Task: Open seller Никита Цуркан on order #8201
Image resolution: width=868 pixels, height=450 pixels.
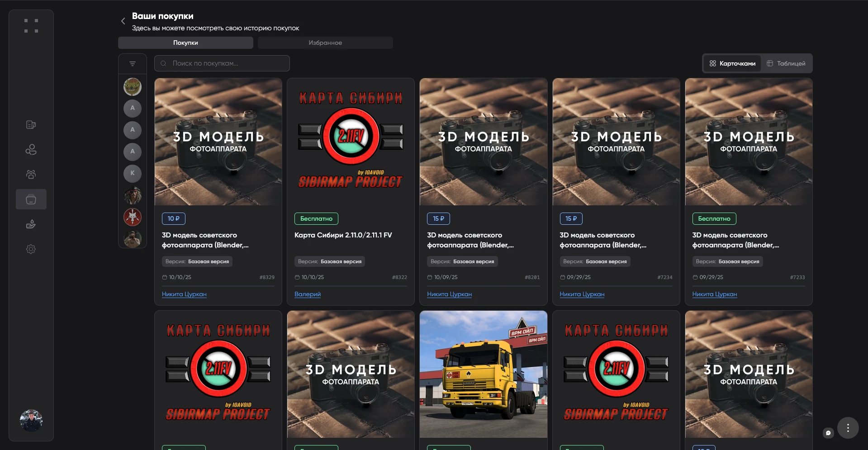Action: coord(449,294)
